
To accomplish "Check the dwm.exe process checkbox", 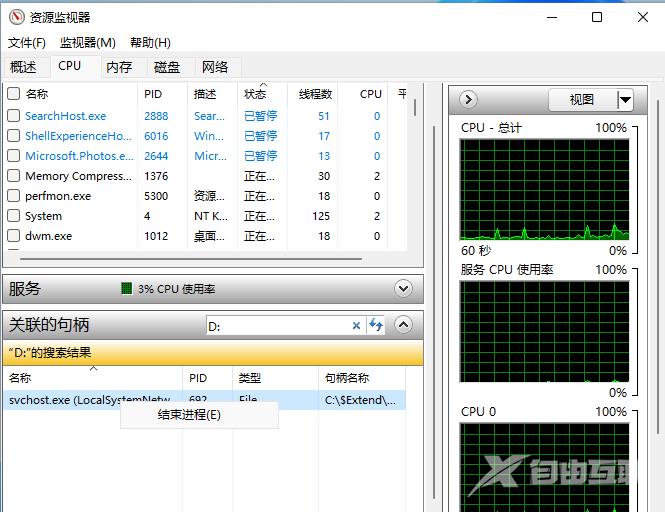I will click(14, 235).
